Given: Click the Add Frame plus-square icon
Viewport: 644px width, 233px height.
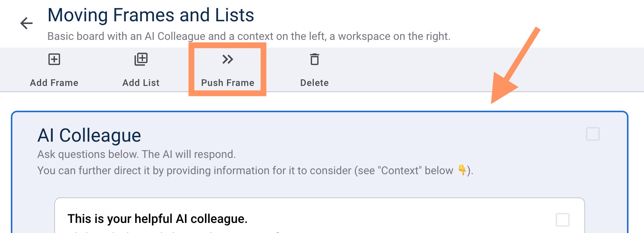Looking at the screenshot, I should (x=54, y=59).
